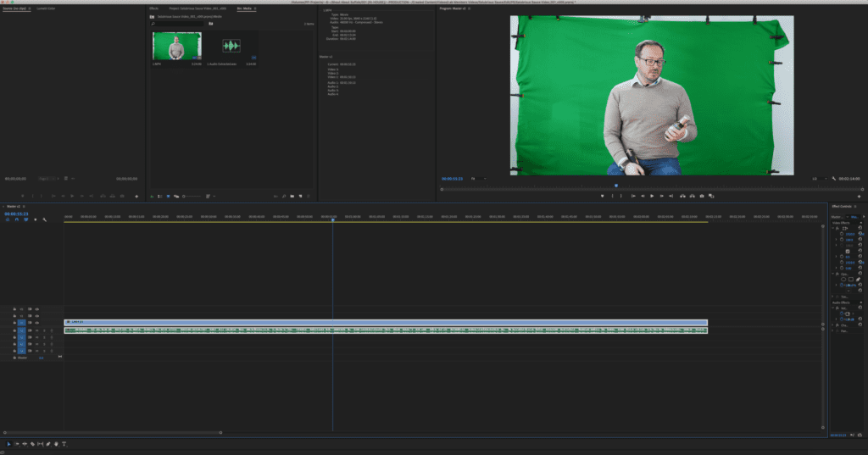
Task: Toggle lock on the V1 video track
Action: click(x=14, y=323)
